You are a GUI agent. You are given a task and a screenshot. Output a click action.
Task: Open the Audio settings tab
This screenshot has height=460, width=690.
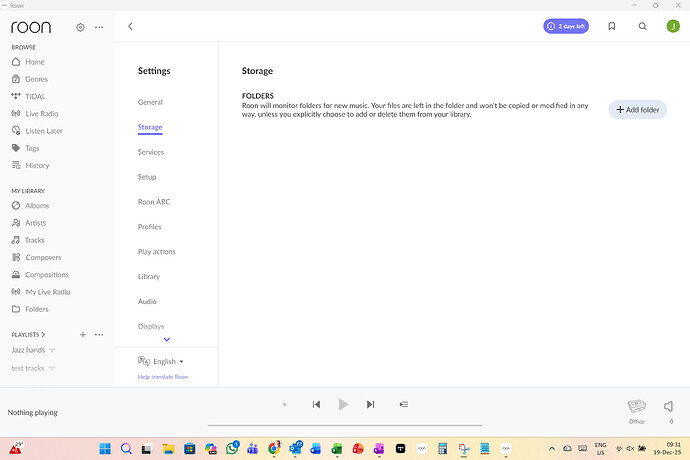coord(148,301)
